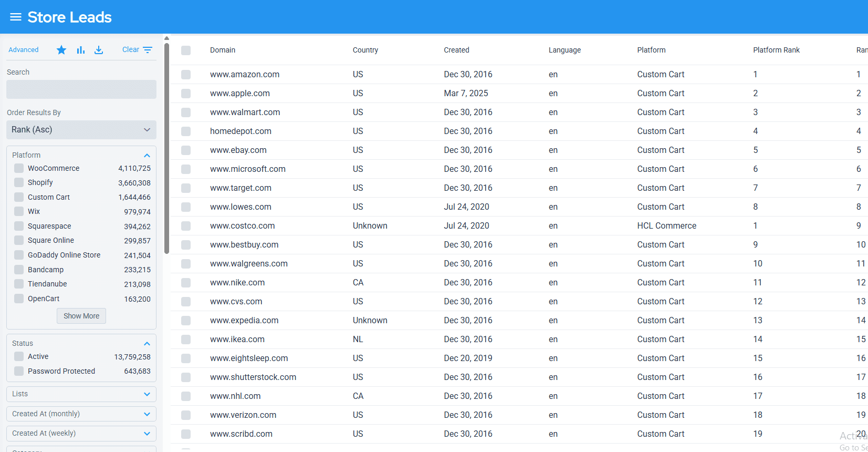Focus the Search input field
The height and width of the screenshot is (452, 868).
81,89
